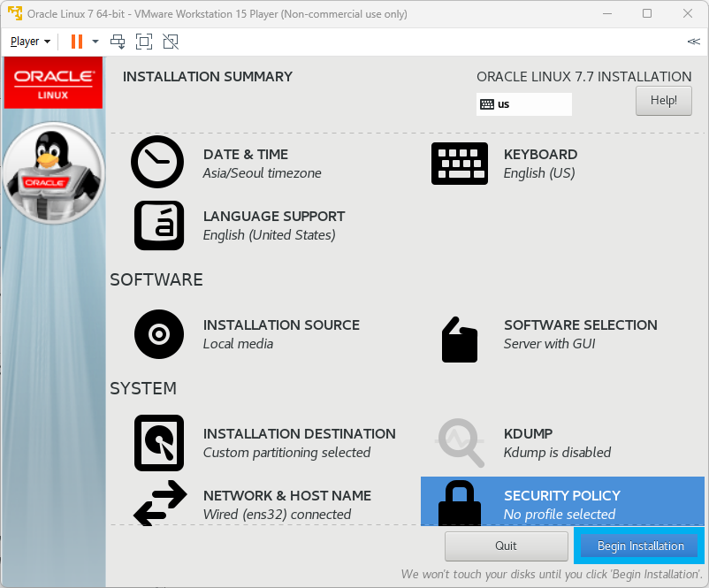This screenshot has height=588, width=709.
Task: Select the DATE & TIME label
Action: point(246,155)
